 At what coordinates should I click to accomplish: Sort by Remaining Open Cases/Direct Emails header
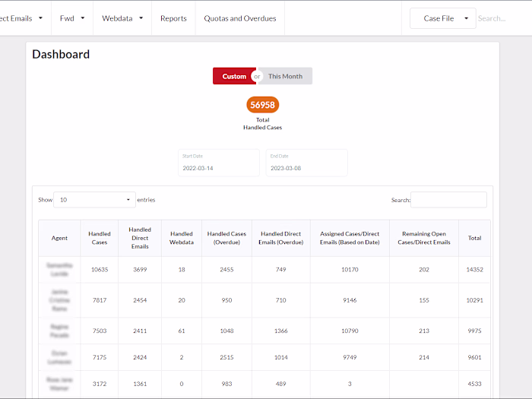[424, 238]
